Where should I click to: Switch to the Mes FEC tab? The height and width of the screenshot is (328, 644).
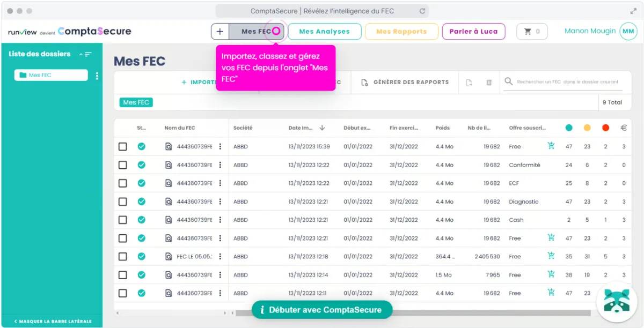[257, 32]
